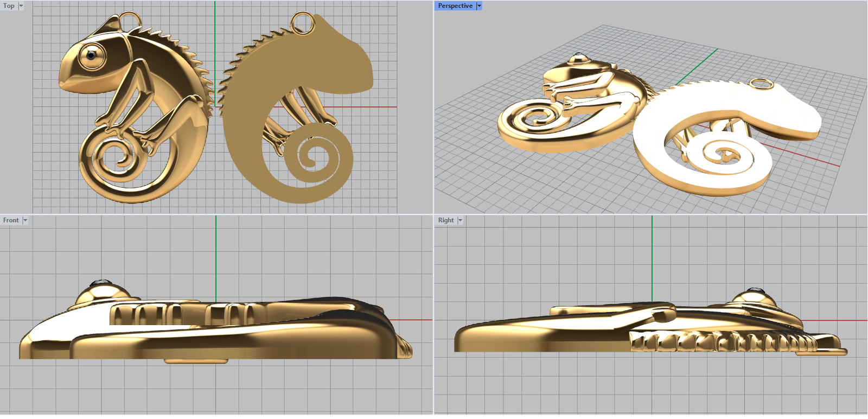The width and height of the screenshot is (868, 419).
Task: Click the Front viewport title label
Action: tap(10, 220)
